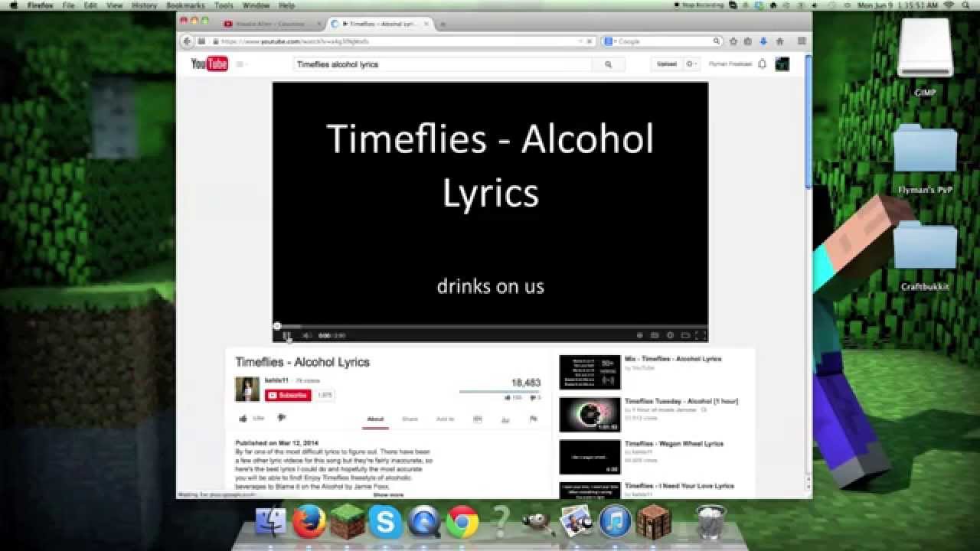The image size is (980, 551).
Task: Open the File menu
Action: click(68, 5)
